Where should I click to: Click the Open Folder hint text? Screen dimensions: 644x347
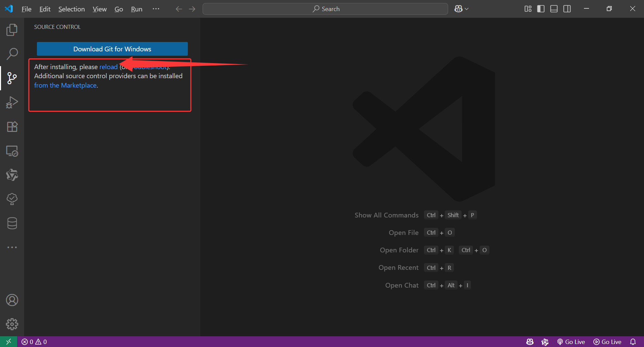[399, 250]
